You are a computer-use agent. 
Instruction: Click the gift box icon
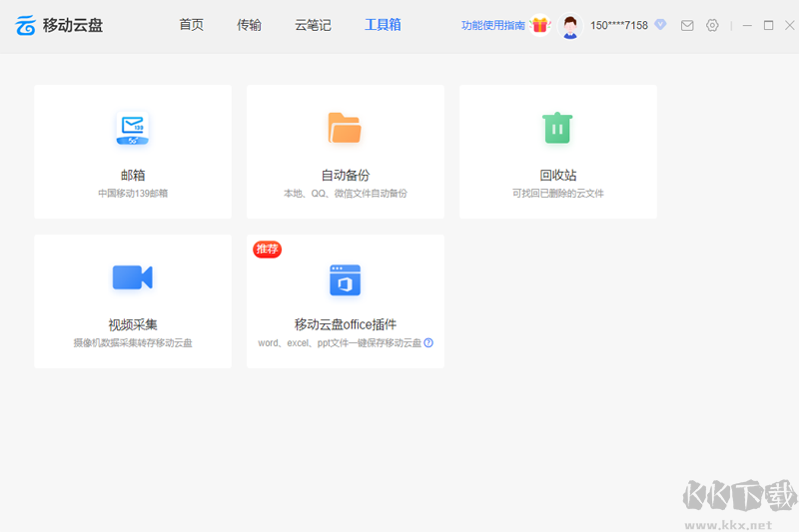(540, 24)
